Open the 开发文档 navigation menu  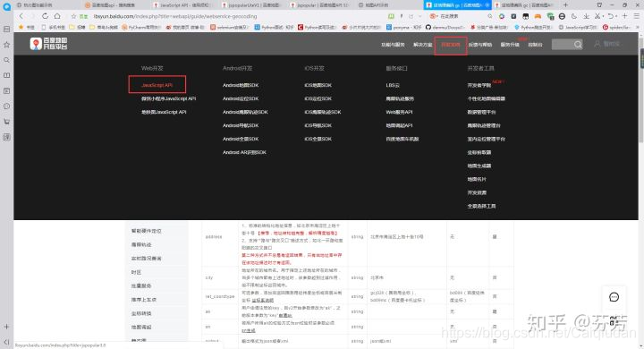click(x=451, y=45)
